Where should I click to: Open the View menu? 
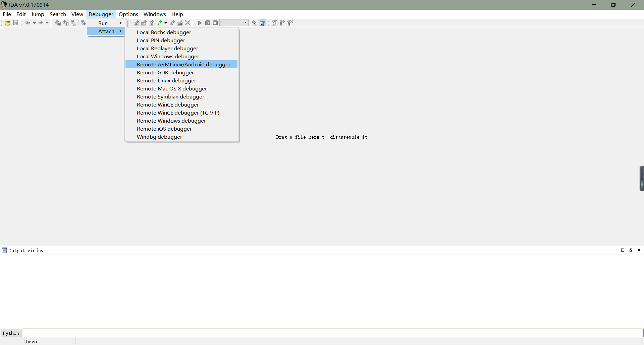[77, 14]
